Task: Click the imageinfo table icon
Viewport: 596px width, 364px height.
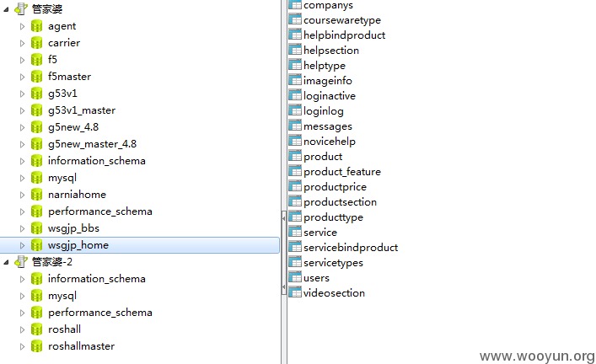Action: [295, 80]
